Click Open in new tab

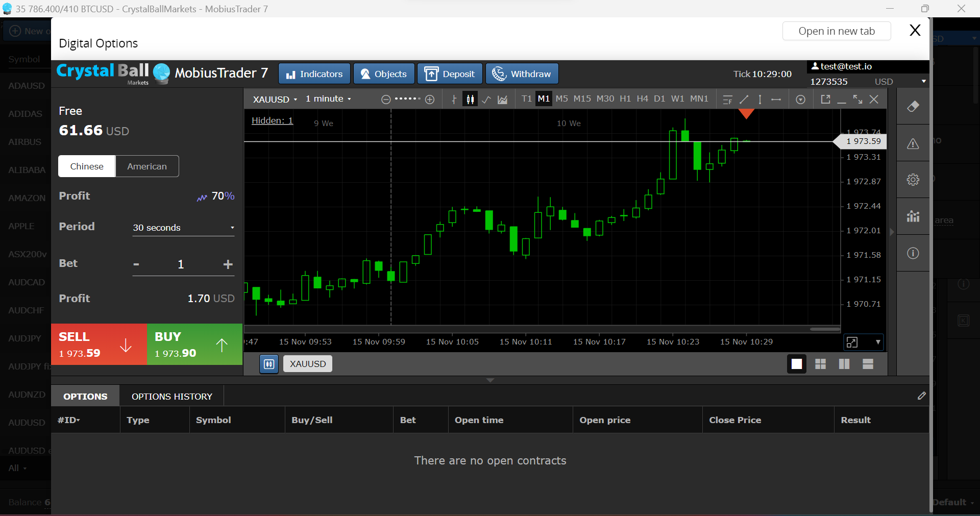pos(837,31)
